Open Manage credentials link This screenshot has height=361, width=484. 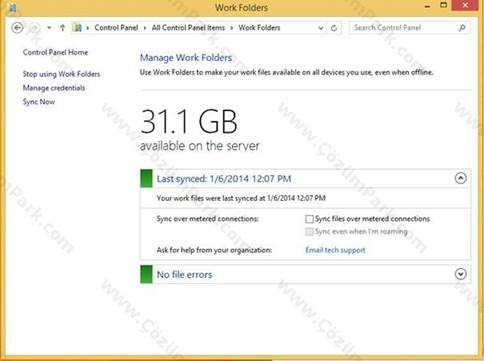pos(54,88)
